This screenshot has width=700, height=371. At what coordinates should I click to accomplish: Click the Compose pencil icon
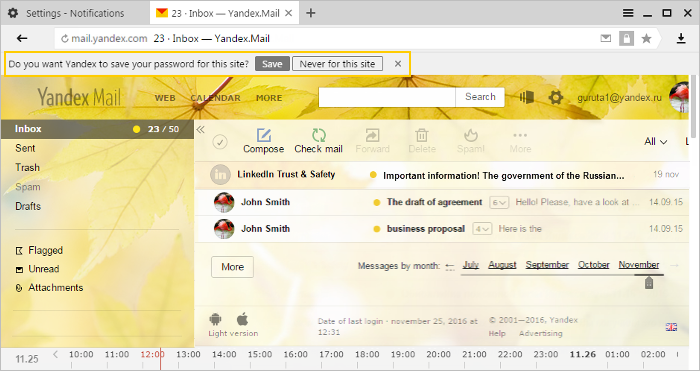click(264, 135)
